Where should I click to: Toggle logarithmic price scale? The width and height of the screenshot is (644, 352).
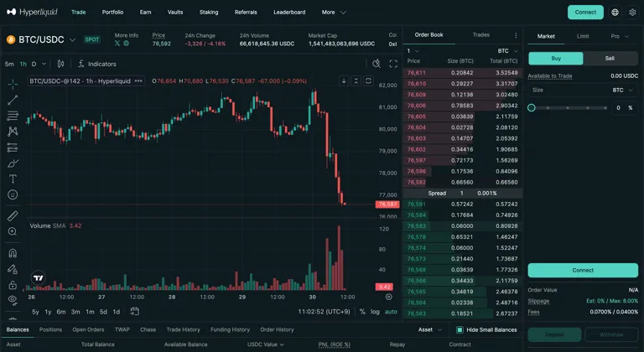tap(375, 312)
